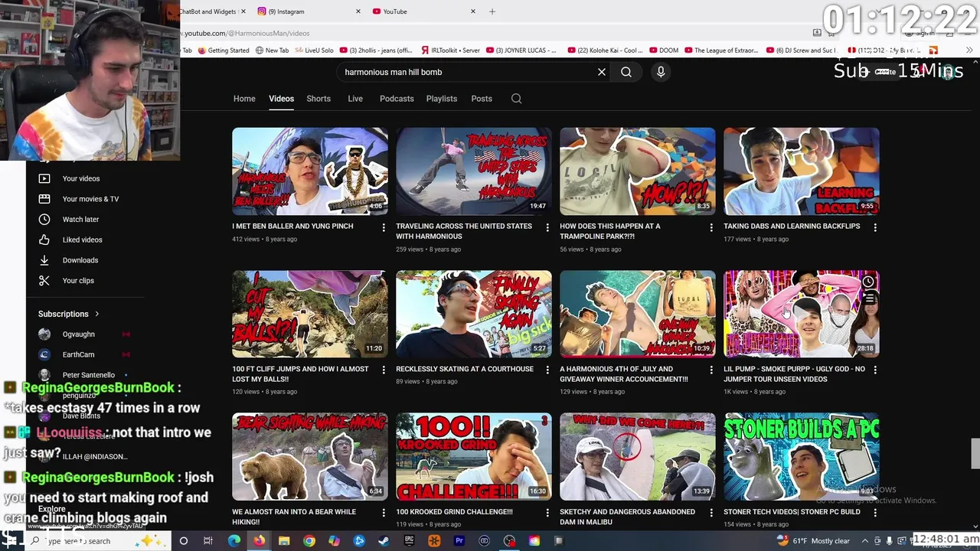
Task: Open the Podcasts channel tab
Action: tap(397, 99)
